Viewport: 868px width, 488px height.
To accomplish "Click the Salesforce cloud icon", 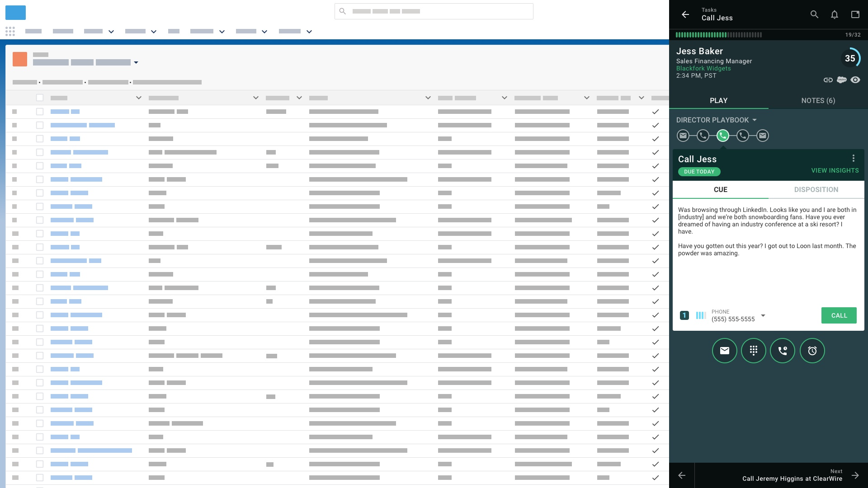I will (841, 80).
